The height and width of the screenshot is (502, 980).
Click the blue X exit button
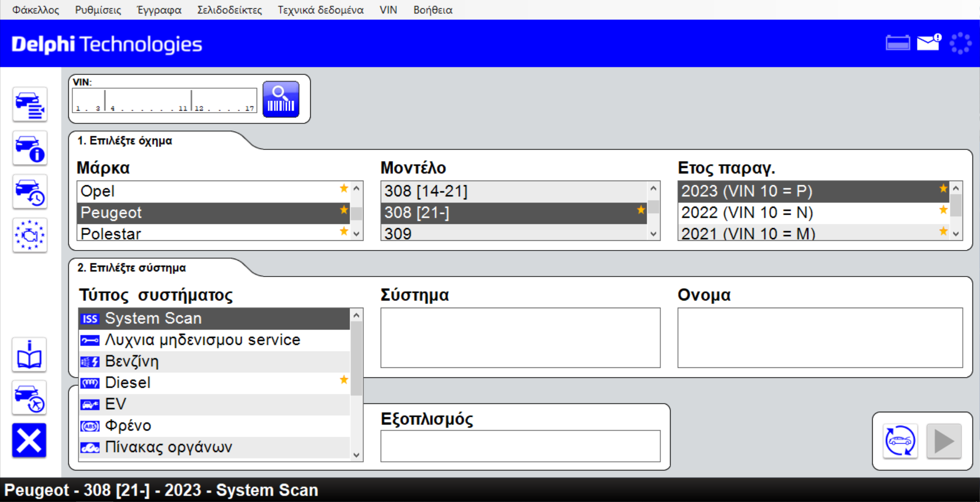point(29,440)
